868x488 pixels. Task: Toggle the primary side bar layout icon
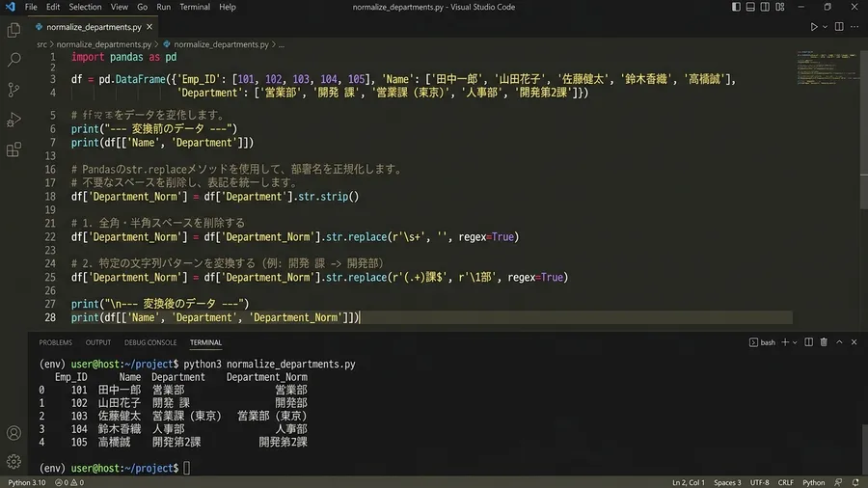(x=736, y=7)
